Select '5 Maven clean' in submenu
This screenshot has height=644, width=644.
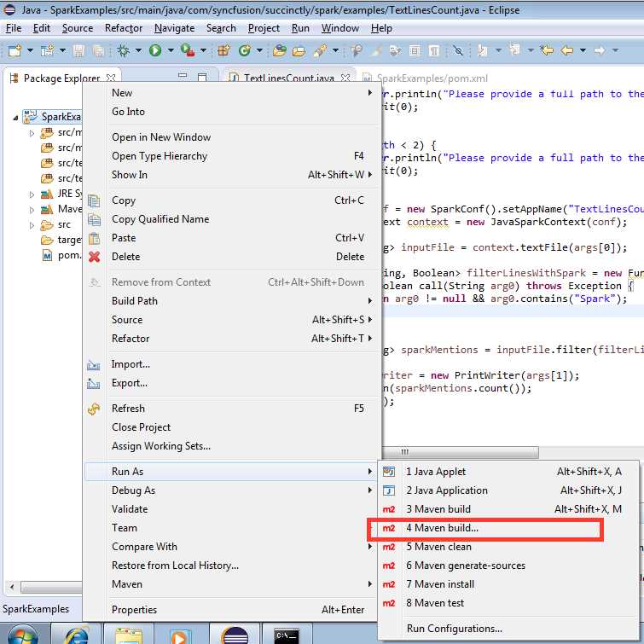pyautogui.click(x=508, y=547)
